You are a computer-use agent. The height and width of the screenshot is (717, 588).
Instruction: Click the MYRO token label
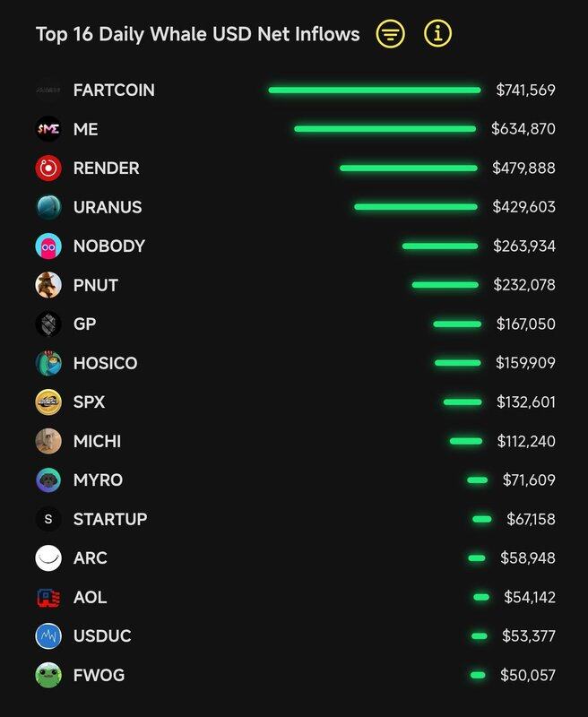coord(98,480)
